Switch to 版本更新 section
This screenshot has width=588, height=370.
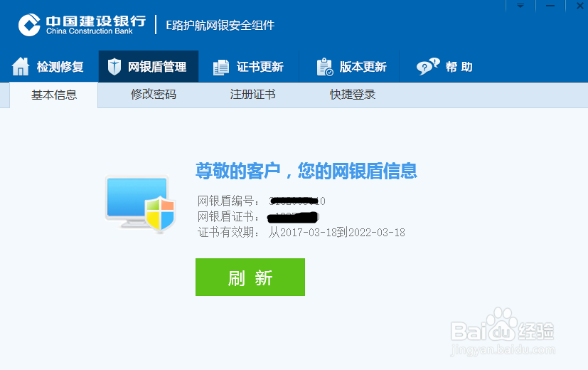pyautogui.click(x=349, y=66)
